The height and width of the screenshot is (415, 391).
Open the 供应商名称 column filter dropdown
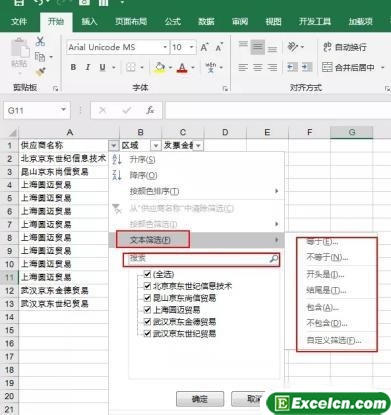pyautogui.click(x=114, y=146)
